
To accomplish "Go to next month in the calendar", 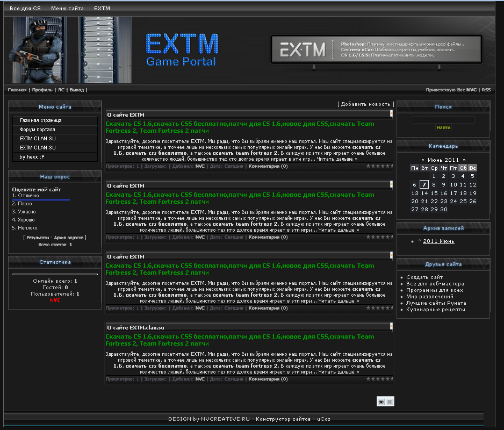I will (464, 160).
